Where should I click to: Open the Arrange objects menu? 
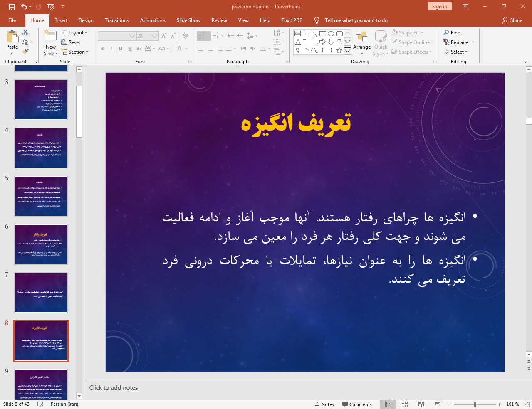361,43
